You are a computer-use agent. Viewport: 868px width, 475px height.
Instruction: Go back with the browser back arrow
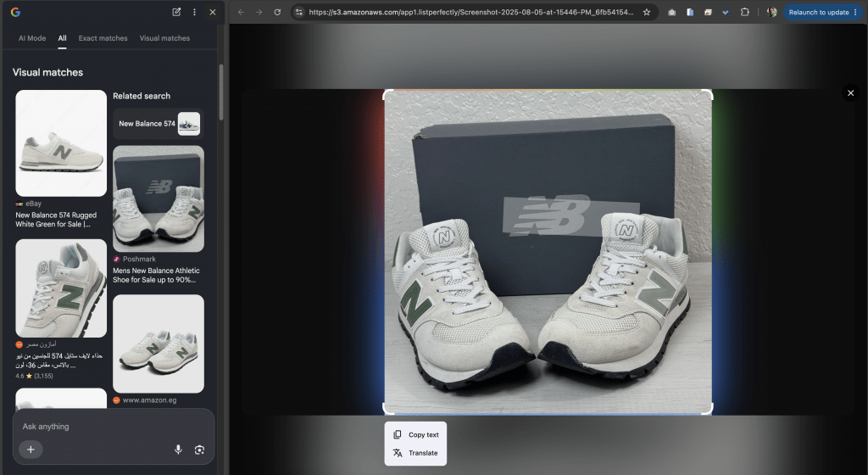[x=241, y=12]
